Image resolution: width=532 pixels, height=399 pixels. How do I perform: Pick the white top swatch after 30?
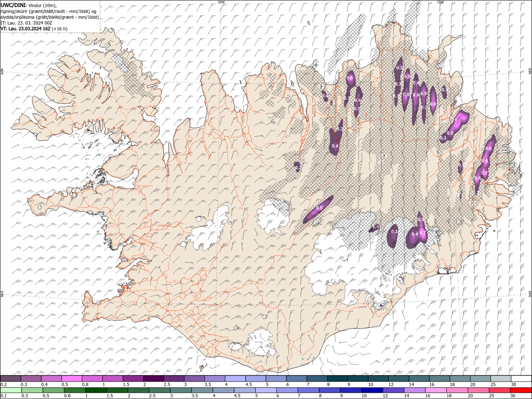[x=521, y=379]
